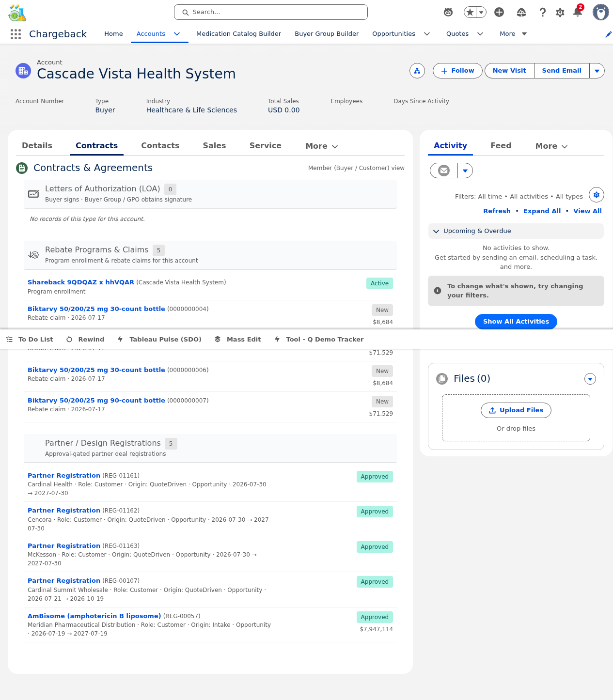Open the More navigation menu
613x700 pixels.
(513, 34)
